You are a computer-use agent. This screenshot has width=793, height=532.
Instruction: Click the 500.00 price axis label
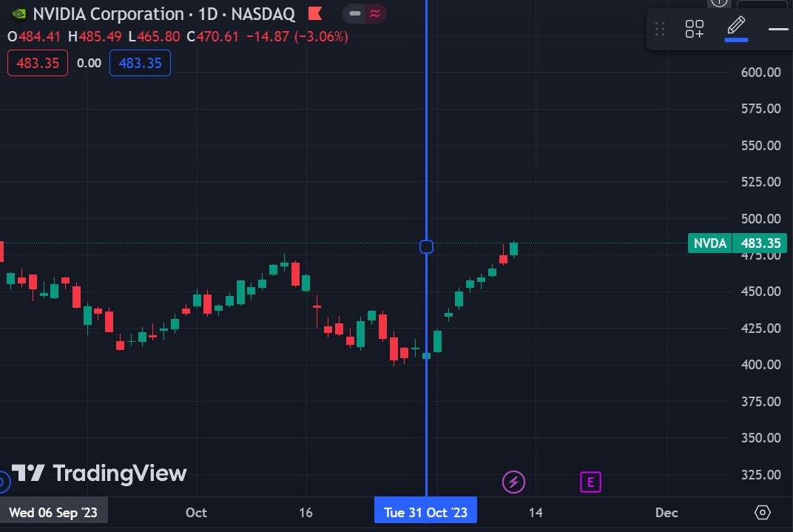pyautogui.click(x=760, y=219)
